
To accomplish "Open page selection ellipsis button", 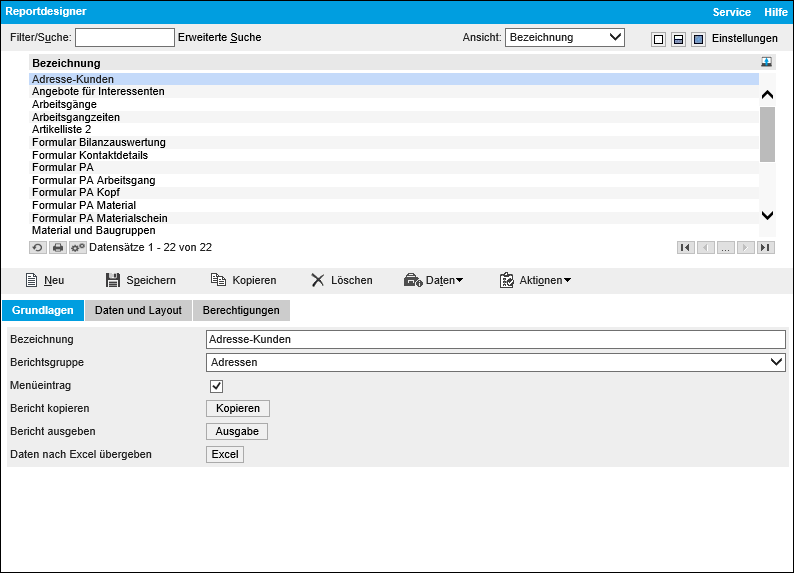I will click(726, 248).
